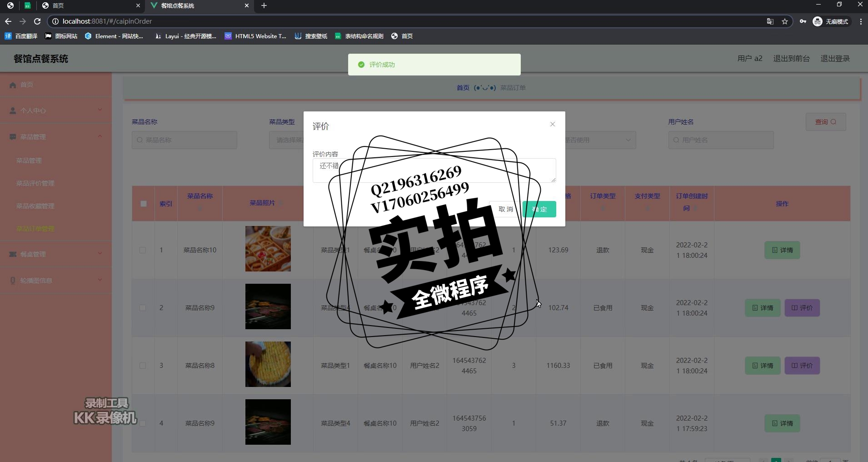The image size is (868, 462).
Task: Go forward in browser history
Action: point(23,21)
